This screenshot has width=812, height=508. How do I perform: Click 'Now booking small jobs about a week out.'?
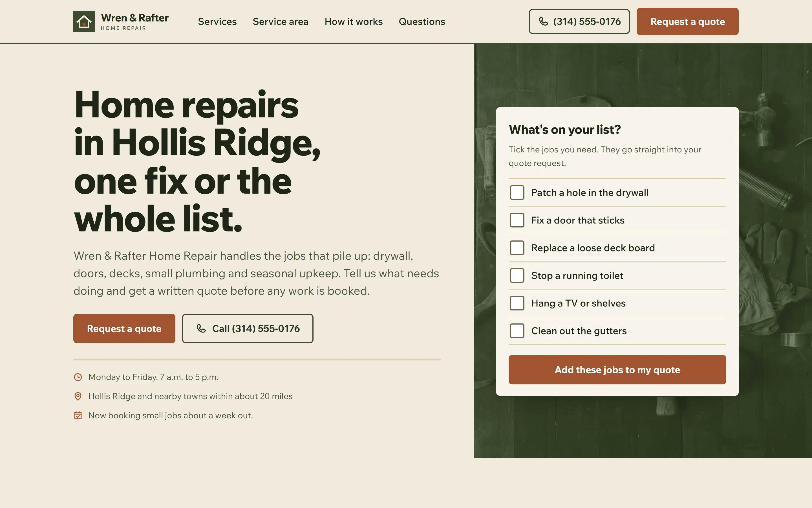click(171, 415)
